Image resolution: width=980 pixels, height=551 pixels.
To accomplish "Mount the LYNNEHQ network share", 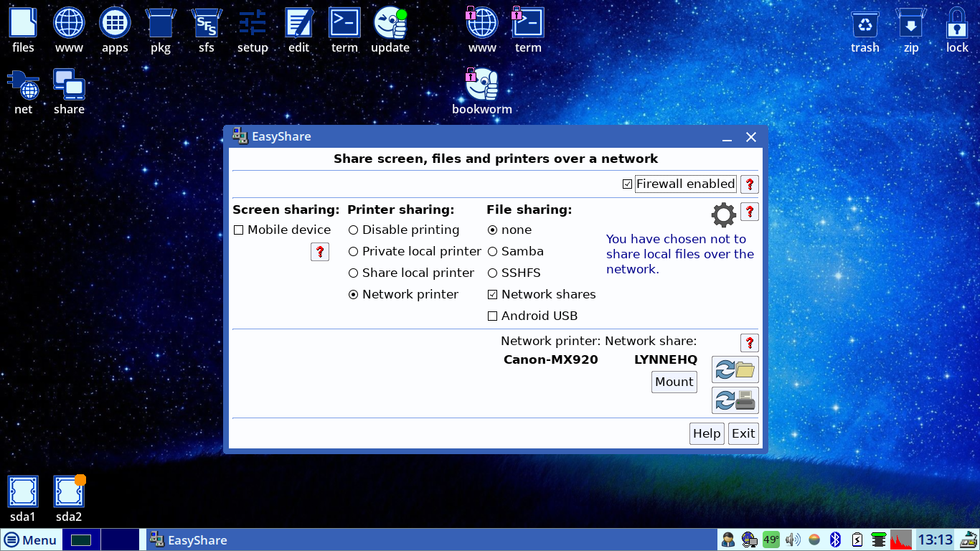I will [674, 382].
